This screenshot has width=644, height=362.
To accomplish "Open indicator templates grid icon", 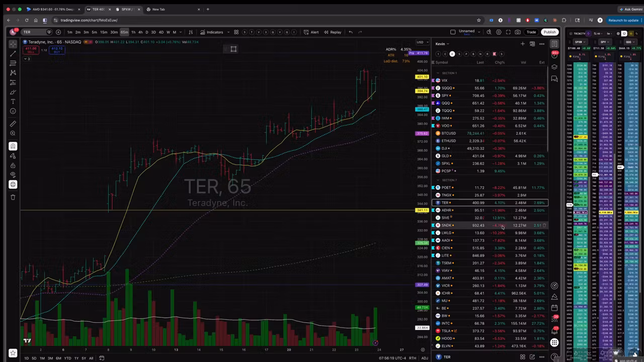I will (x=236, y=32).
